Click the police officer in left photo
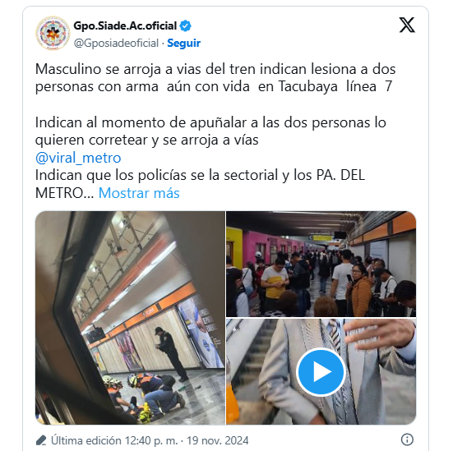Viewport: 476px width, 451px height. point(172,353)
